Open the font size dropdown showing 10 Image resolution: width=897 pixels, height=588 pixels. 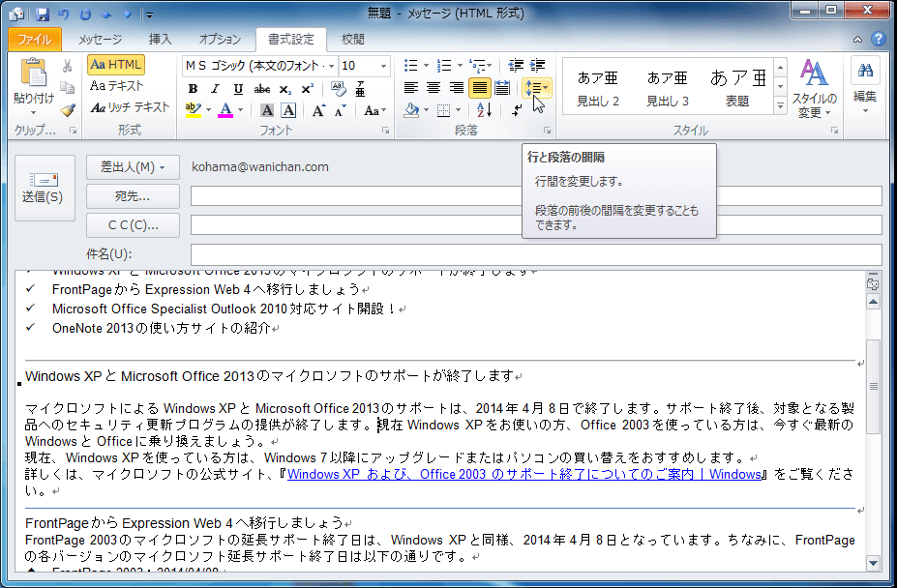click(x=383, y=67)
